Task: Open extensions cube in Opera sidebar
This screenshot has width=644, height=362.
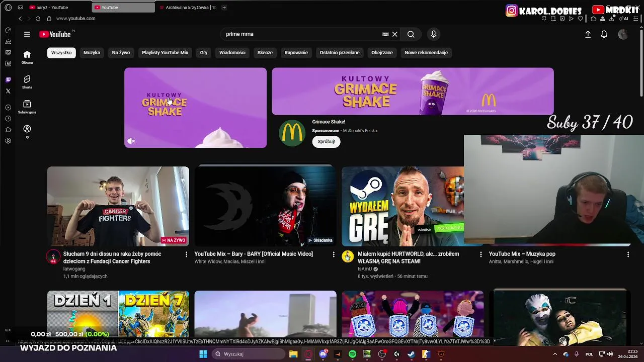Action: click(8, 130)
